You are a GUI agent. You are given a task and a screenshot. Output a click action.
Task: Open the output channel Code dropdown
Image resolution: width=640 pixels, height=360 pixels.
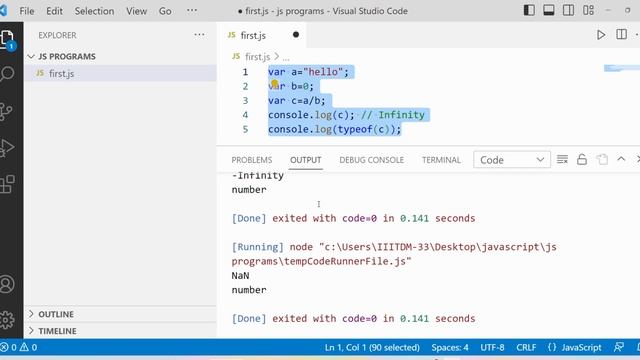click(512, 160)
